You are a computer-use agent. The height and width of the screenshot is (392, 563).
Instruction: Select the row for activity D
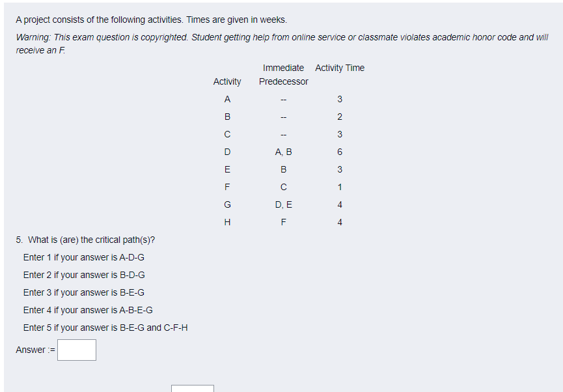pyautogui.click(x=227, y=152)
